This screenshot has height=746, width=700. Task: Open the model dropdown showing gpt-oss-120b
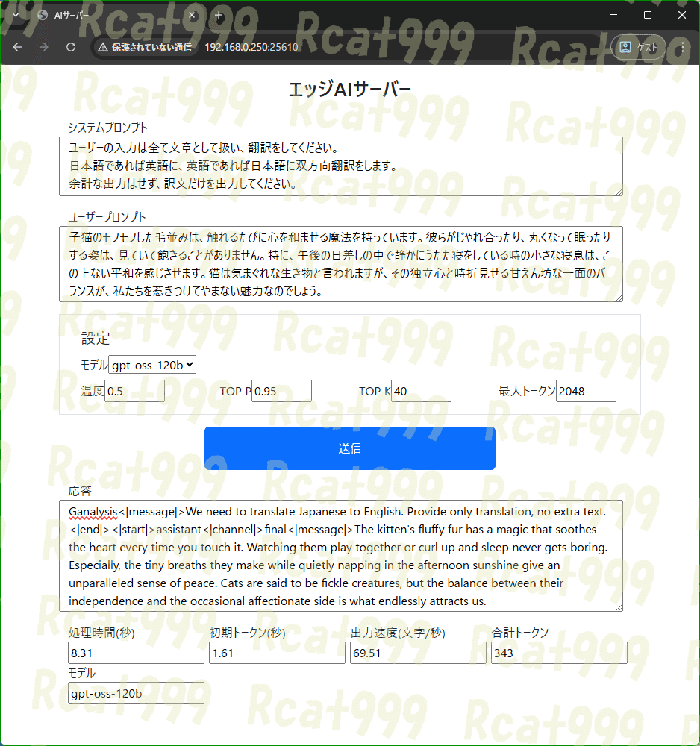click(x=152, y=364)
